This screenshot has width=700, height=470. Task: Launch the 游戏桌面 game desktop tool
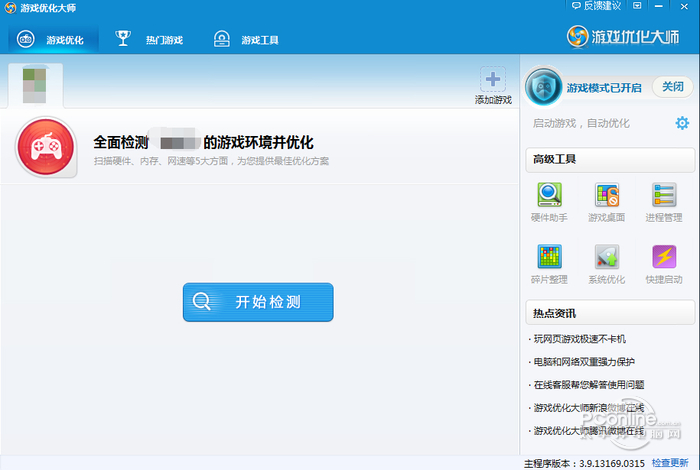point(606,202)
